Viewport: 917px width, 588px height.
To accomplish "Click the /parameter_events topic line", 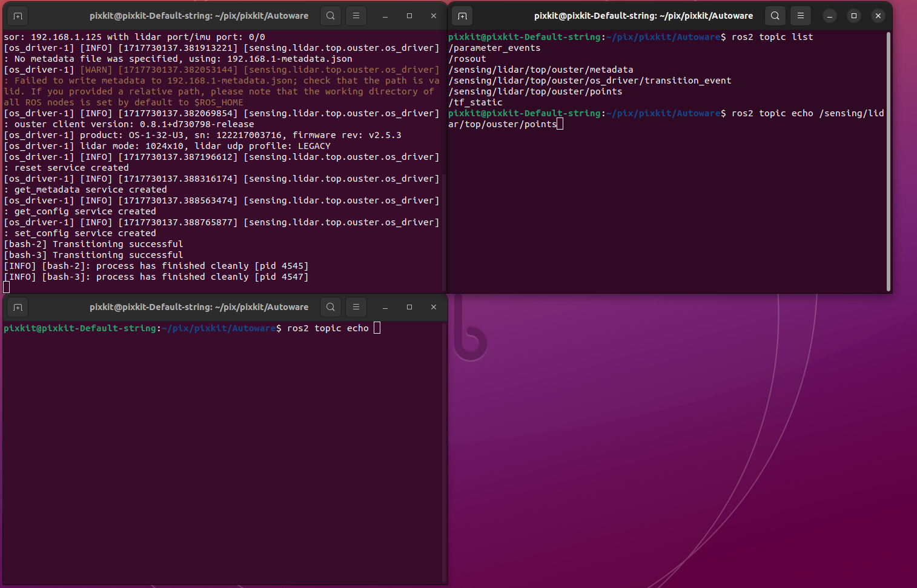I will click(494, 48).
